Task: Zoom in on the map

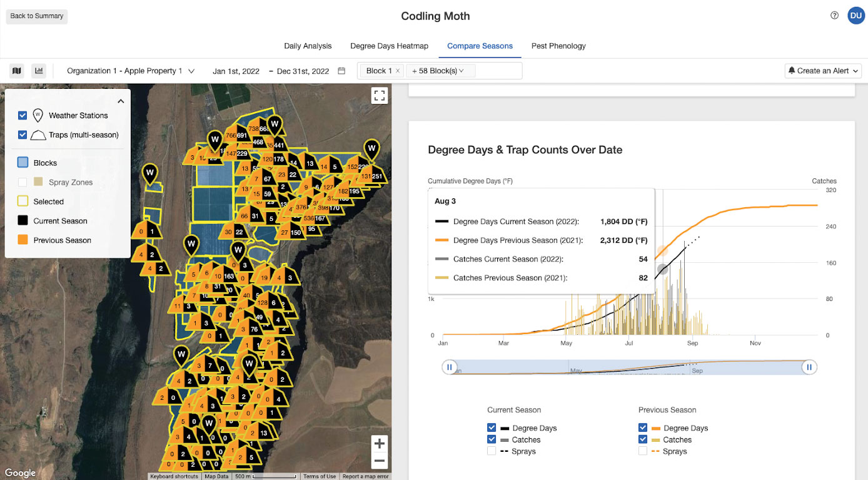Action: 379,444
